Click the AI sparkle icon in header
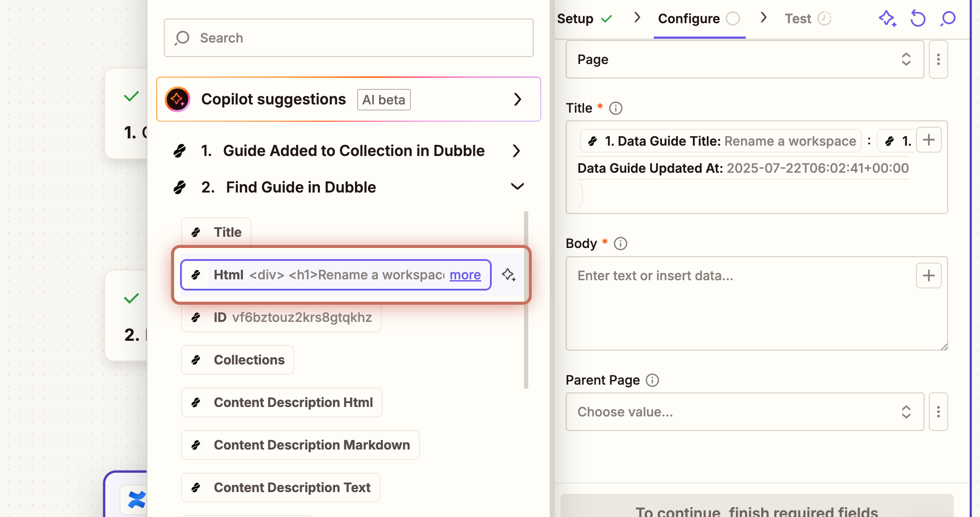The width and height of the screenshot is (980, 517). pos(887,18)
